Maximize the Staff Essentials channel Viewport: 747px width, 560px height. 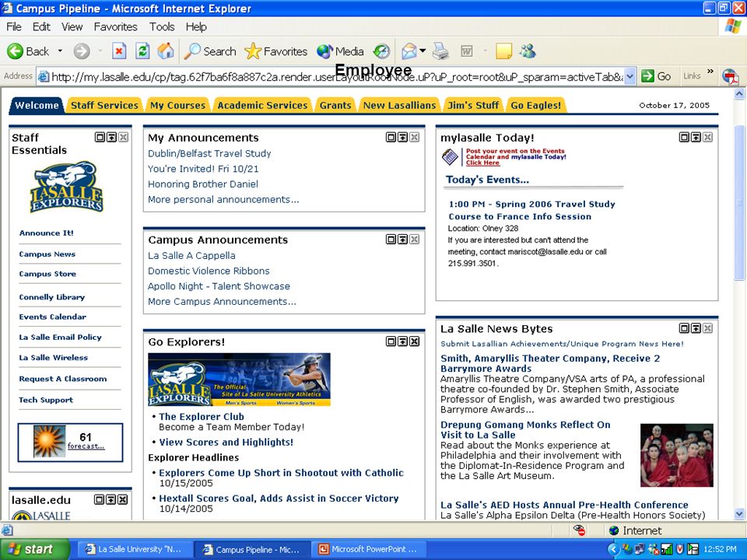click(100, 137)
